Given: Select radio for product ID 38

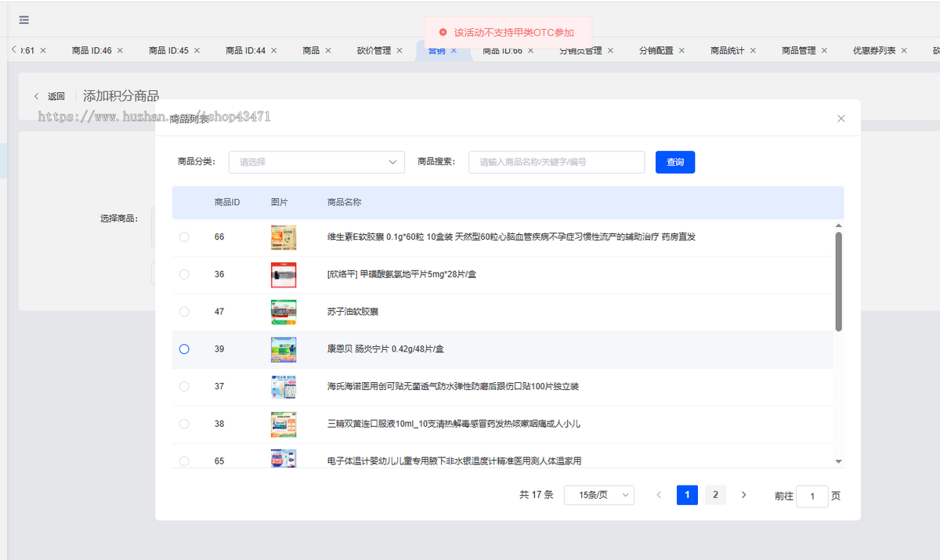Looking at the screenshot, I should point(184,424).
